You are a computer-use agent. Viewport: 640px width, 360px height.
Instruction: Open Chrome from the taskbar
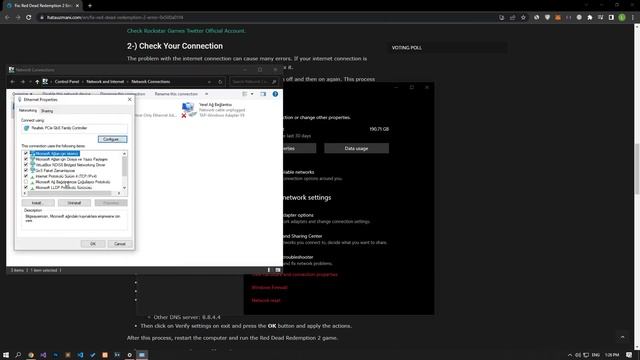[31, 355]
